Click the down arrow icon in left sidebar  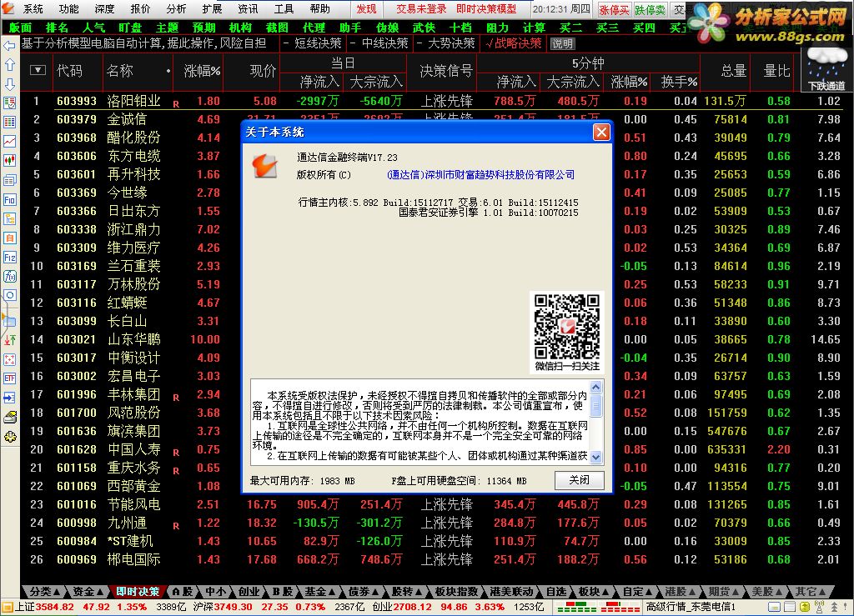(9, 84)
